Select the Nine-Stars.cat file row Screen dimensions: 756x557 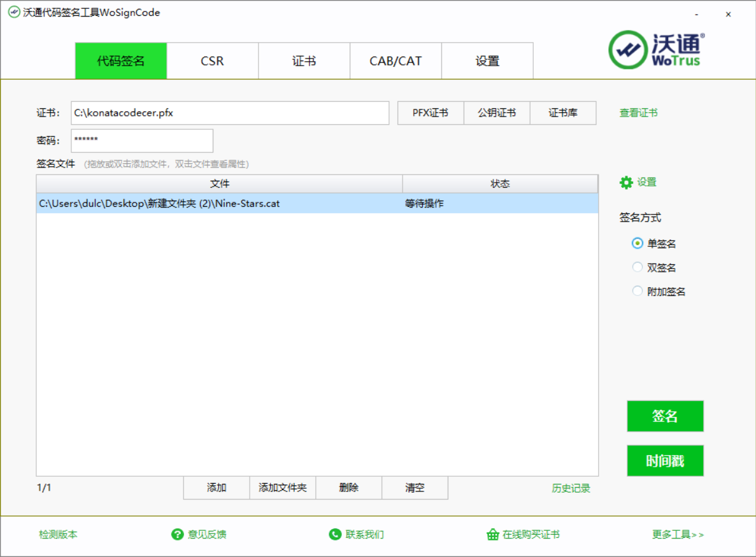click(x=317, y=203)
